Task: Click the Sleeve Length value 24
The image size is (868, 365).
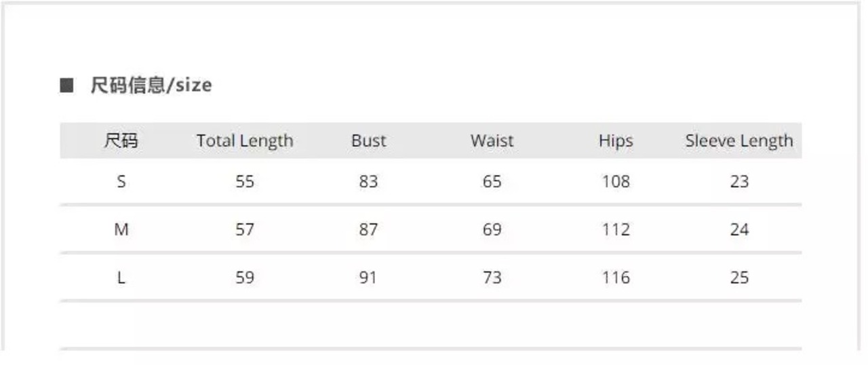Action: point(739,230)
